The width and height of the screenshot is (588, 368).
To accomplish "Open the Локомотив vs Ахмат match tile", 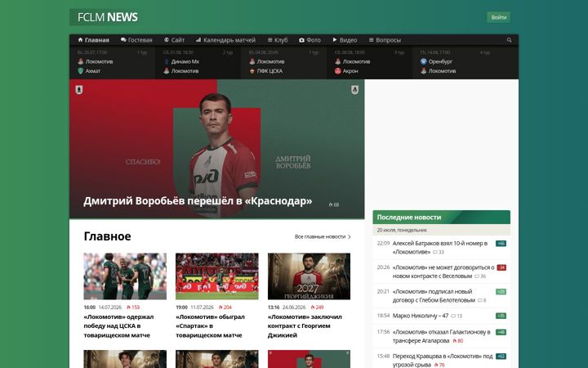I will click(x=112, y=62).
